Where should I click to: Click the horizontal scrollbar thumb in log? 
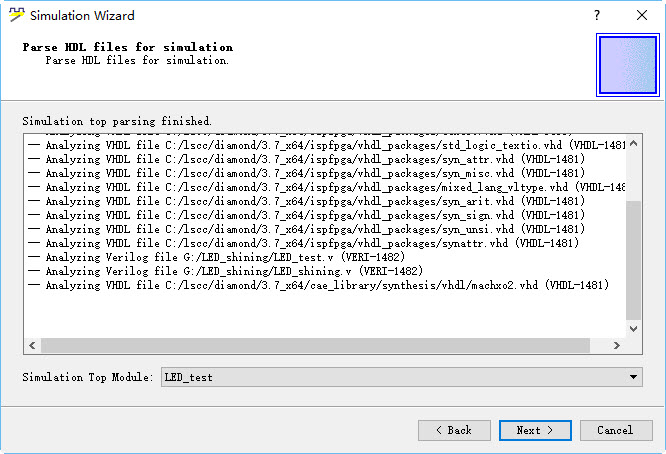(x=316, y=346)
